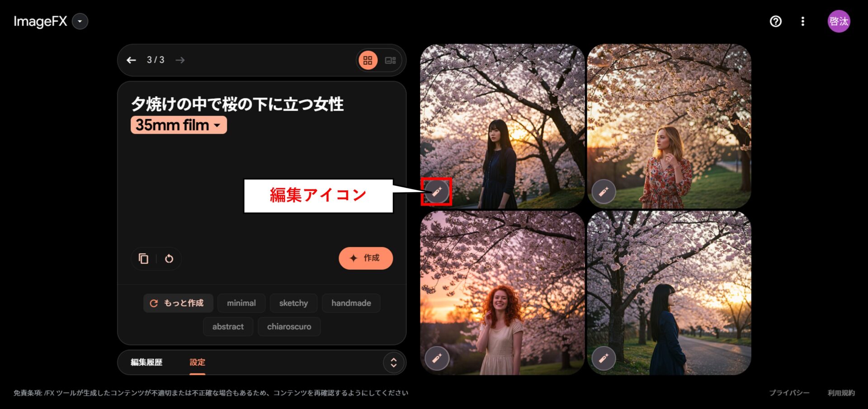This screenshot has width=868, height=409.
Task: Click the back arrow to view previous results
Action: pyautogui.click(x=131, y=60)
